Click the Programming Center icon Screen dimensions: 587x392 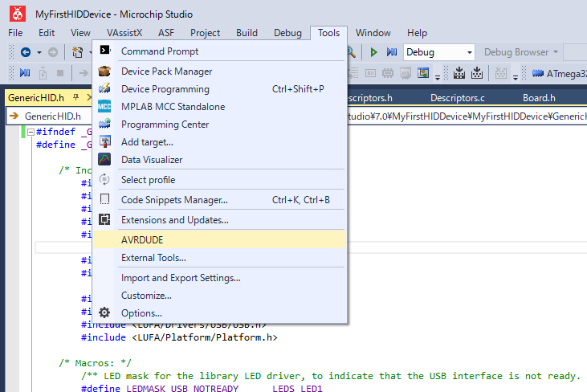[x=104, y=124]
